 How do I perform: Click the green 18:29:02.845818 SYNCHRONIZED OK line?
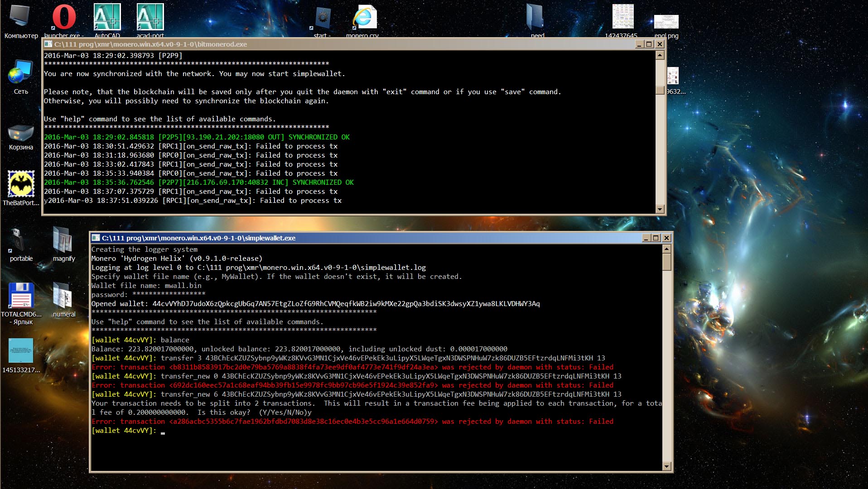pos(197,137)
